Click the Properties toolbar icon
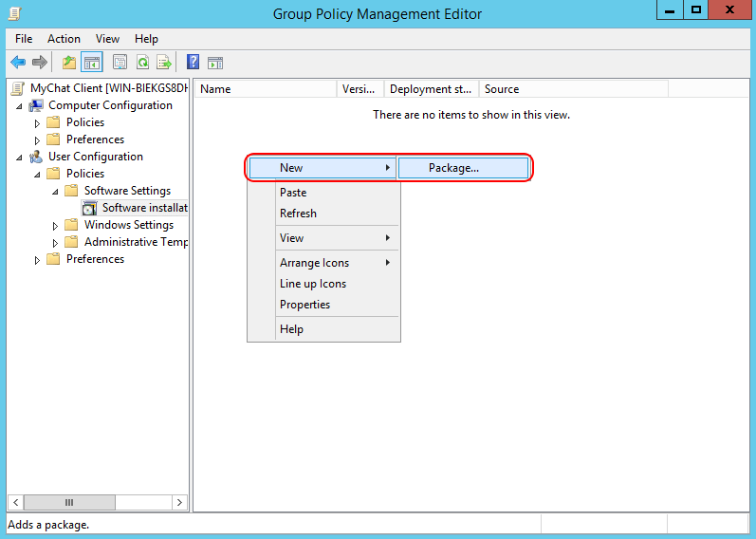Image resolution: width=756 pixels, height=539 pixels. point(120,63)
